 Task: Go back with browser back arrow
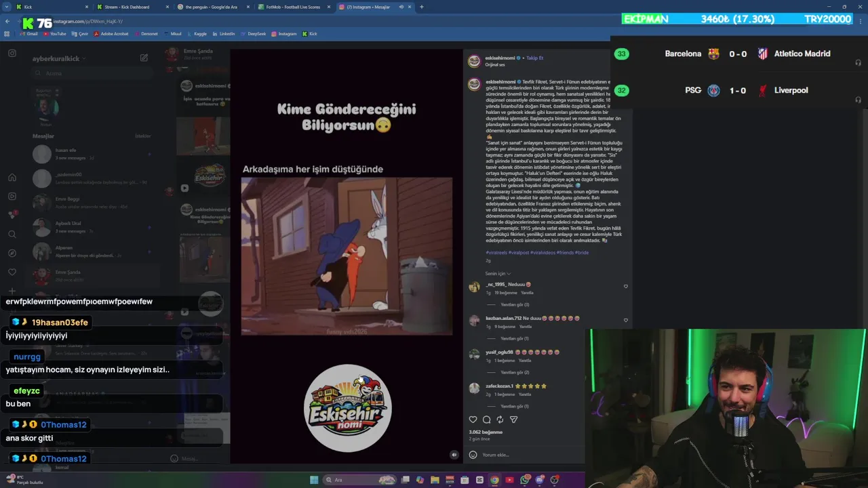[7, 22]
